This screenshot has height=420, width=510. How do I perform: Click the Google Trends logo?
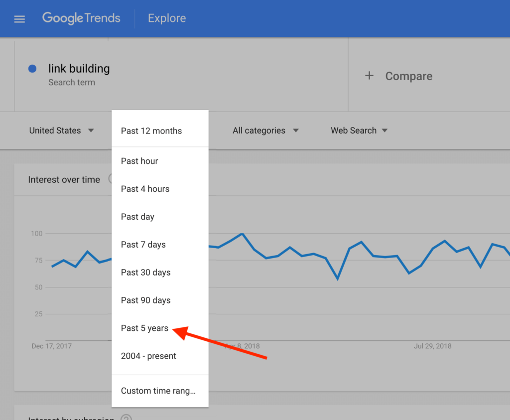click(81, 18)
